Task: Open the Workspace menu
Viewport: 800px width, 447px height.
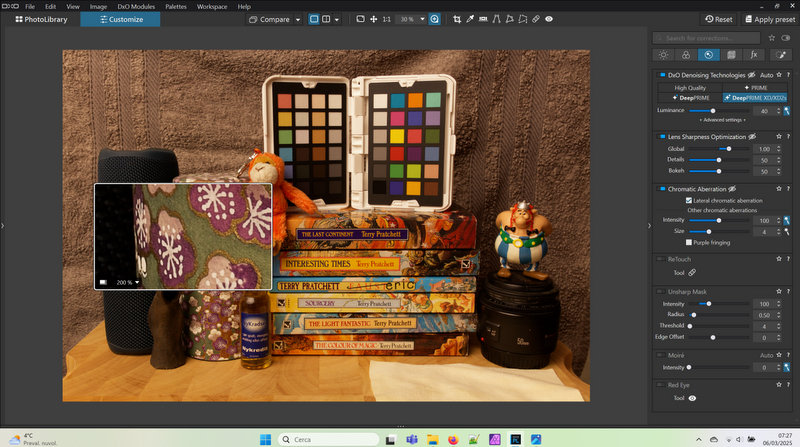Action: point(212,7)
